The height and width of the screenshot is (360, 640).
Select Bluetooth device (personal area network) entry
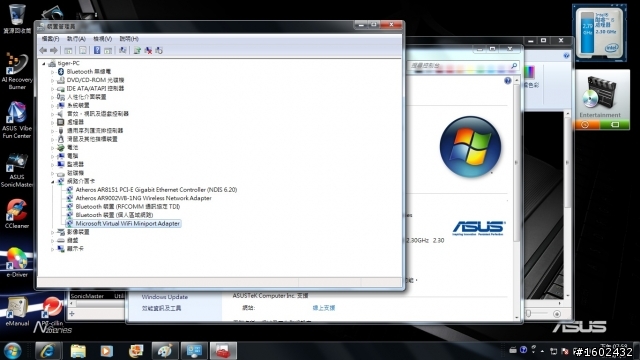(114, 215)
